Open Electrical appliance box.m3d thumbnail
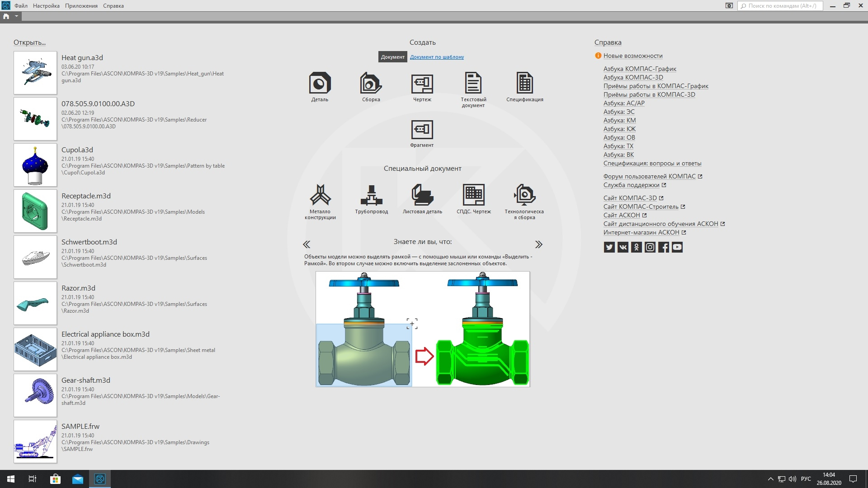Screen dimensions: 868x488 pyautogui.click(x=35, y=349)
